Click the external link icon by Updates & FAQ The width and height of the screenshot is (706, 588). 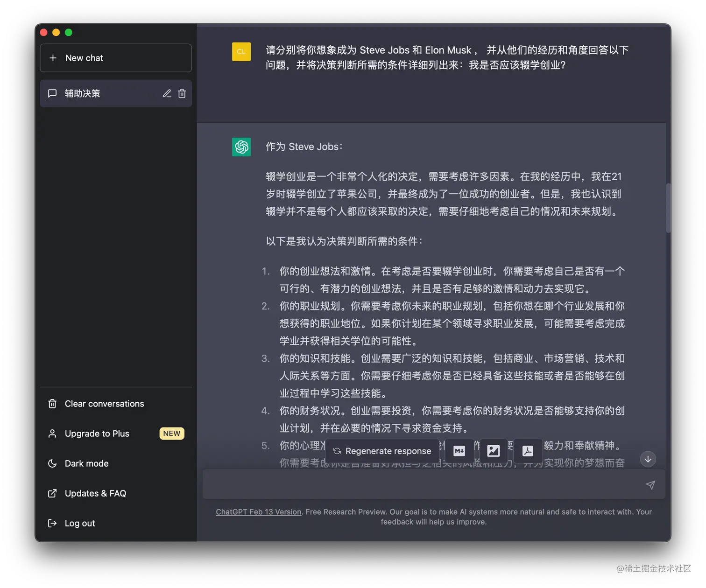pyautogui.click(x=52, y=493)
